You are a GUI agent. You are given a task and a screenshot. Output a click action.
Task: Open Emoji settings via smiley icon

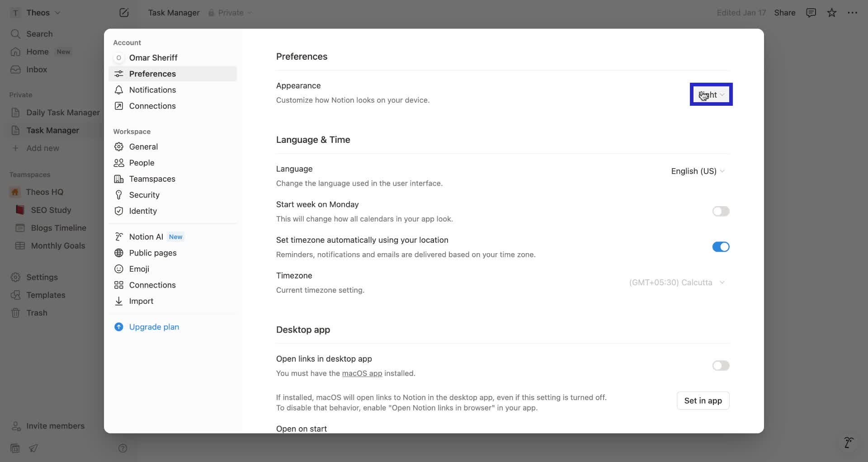[118, 269]
